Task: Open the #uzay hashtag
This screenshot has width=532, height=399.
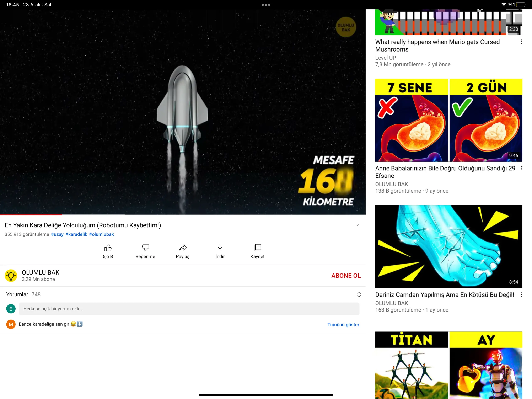Action: (57, 234)
